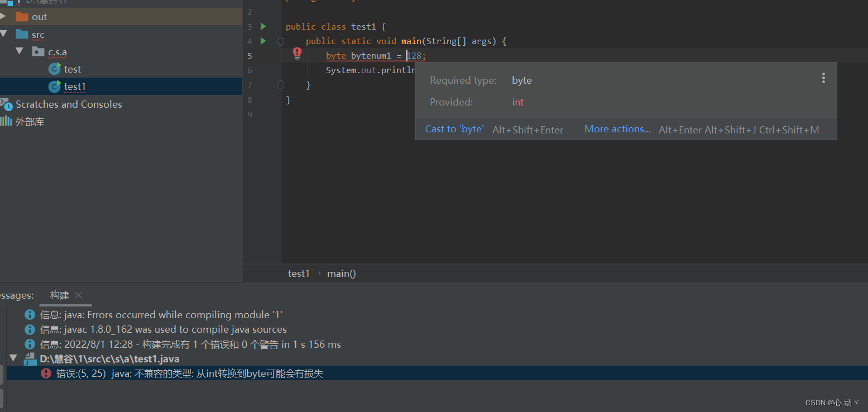This screenshot has width=868, height=412.
Task: Click the More actions... link
Action: coord(617,129)
